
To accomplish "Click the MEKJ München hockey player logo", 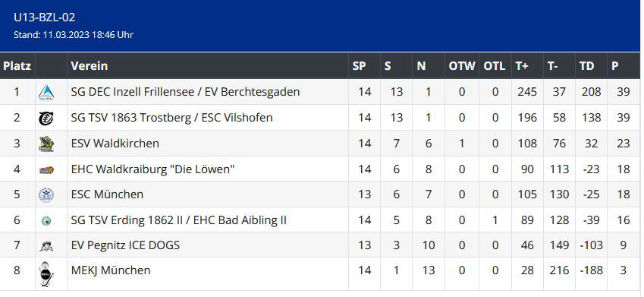I will tap(46, 274).
